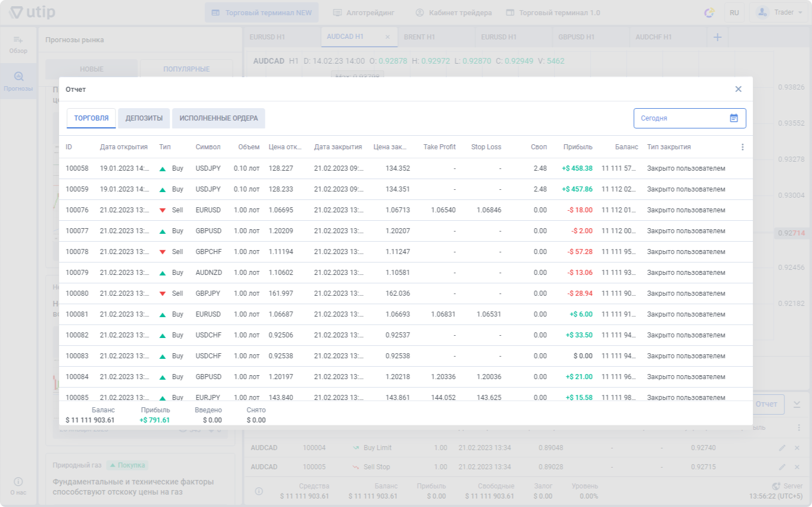Viewport: 812px width, 507px height.
Task: Close the AUDCAD H1 chart tab
Action: click(387, 37)
